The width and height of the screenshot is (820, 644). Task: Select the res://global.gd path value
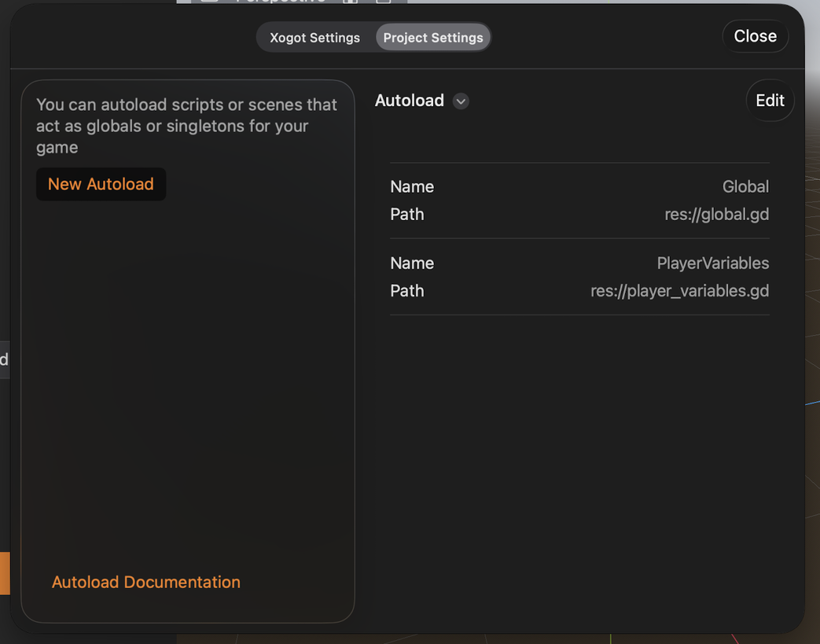pos(716,215)
